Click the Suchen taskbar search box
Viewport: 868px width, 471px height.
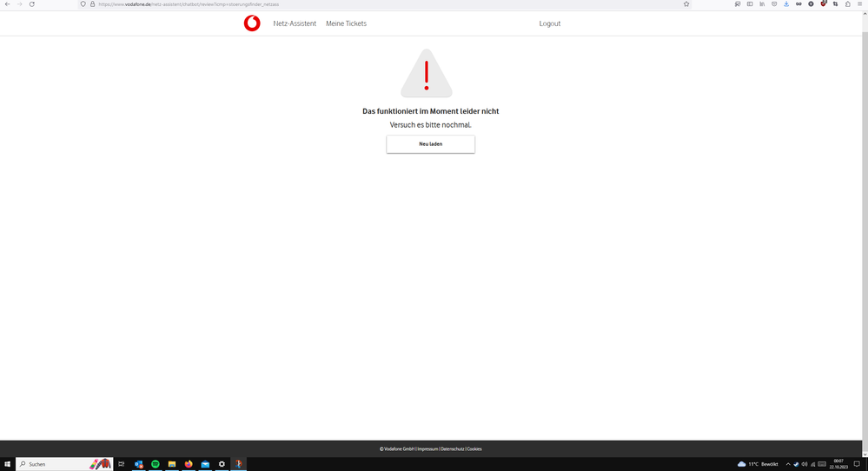point(64,464)
